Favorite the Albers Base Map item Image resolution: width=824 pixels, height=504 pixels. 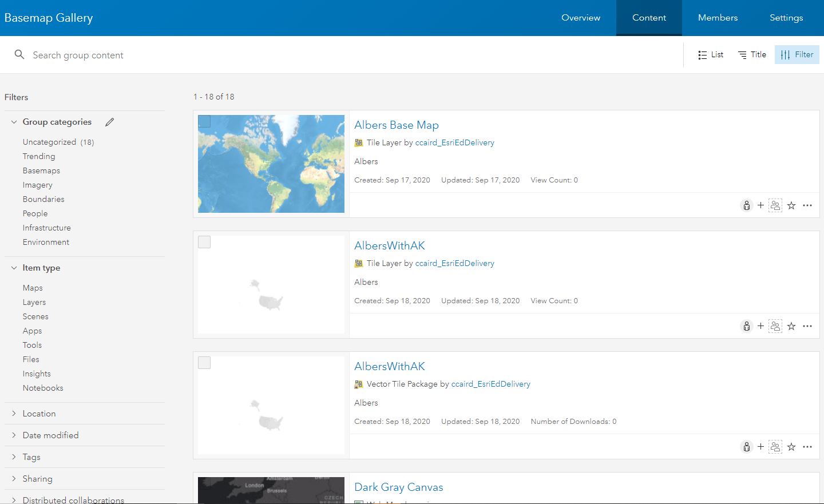pyautogui.click(x=791, y=205)
